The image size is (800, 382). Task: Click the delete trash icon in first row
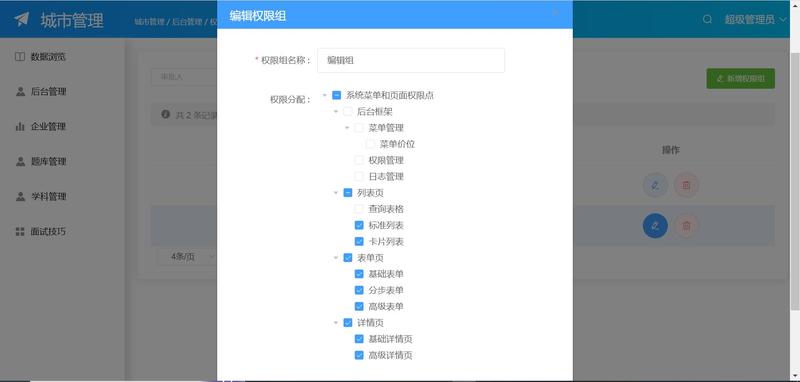(686, 185)
